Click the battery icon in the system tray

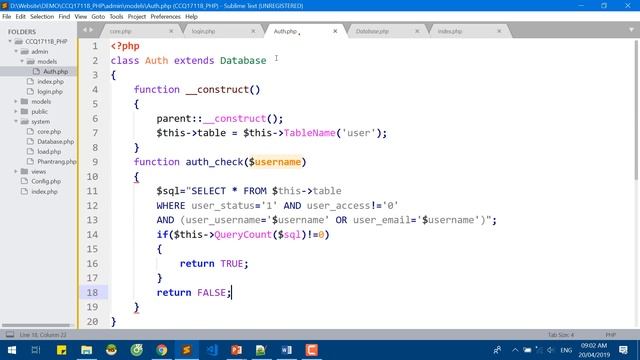(x=527, y=350)
